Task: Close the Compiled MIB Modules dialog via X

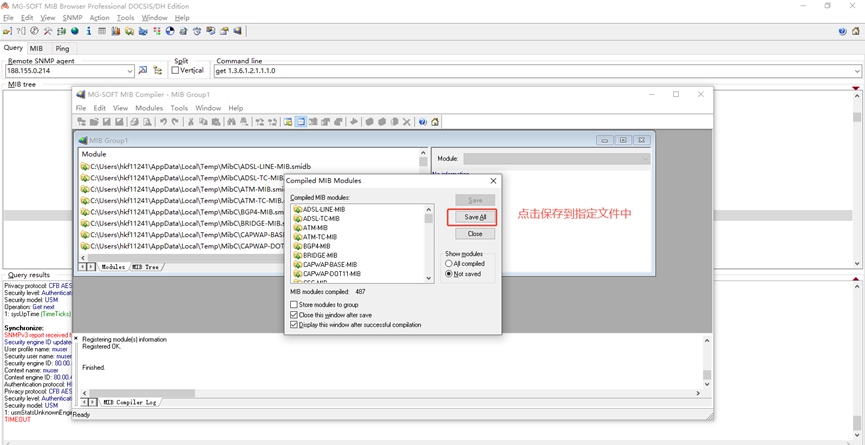Action: click(x=493, y=180)
